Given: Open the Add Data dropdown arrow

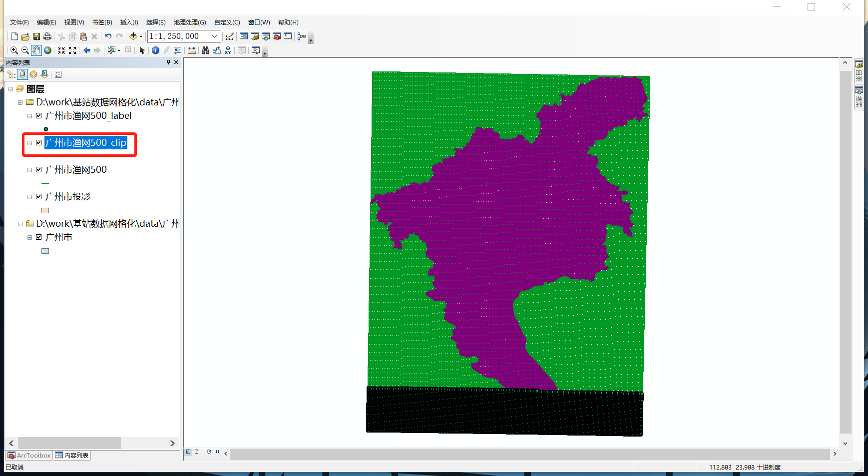Looking at the screenshot, I should tap(141, 36).
